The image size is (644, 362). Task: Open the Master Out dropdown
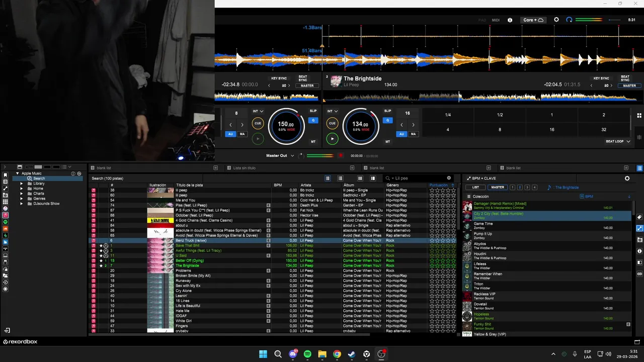click(x=280, y=156)
